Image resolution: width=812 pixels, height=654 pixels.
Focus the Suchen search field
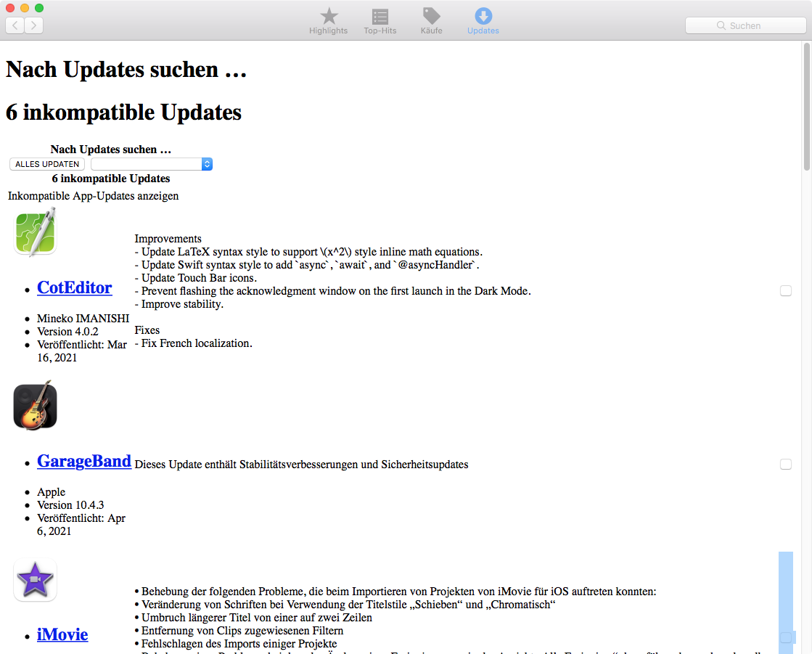(745, 25)
